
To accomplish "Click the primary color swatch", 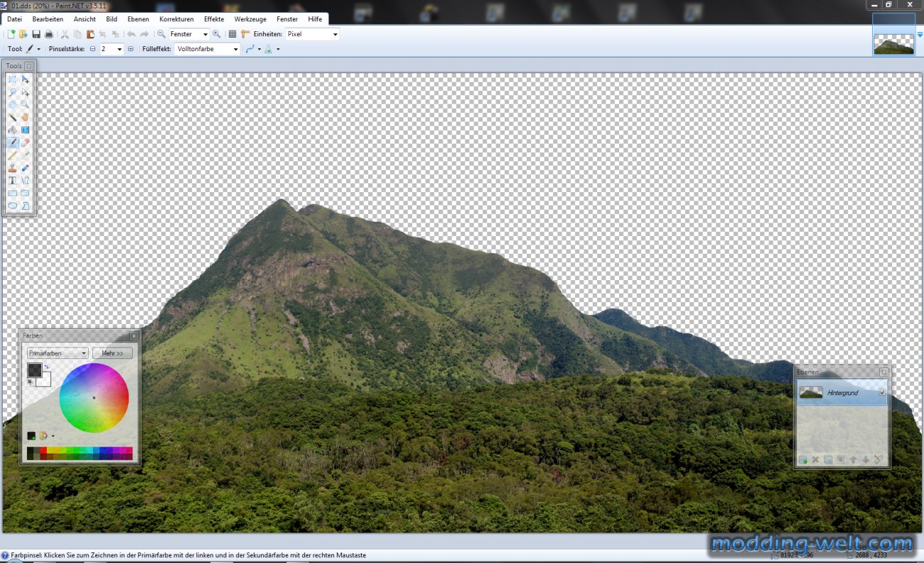I will (x=34, y=370).
